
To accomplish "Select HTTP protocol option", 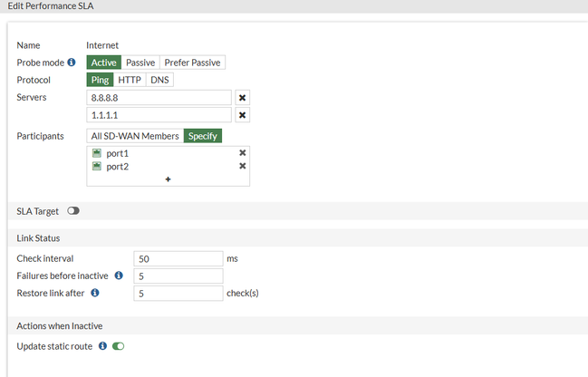I will 130,80.
